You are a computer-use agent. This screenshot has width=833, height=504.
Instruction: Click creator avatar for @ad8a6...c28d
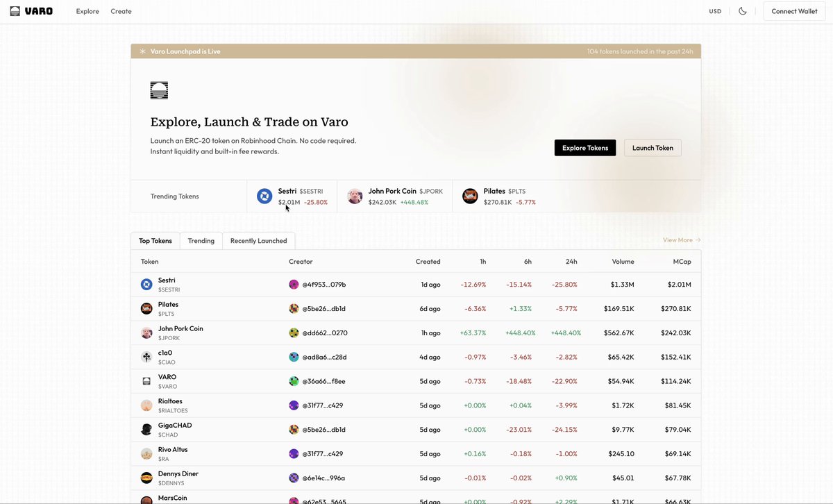(x=294, y=357)
